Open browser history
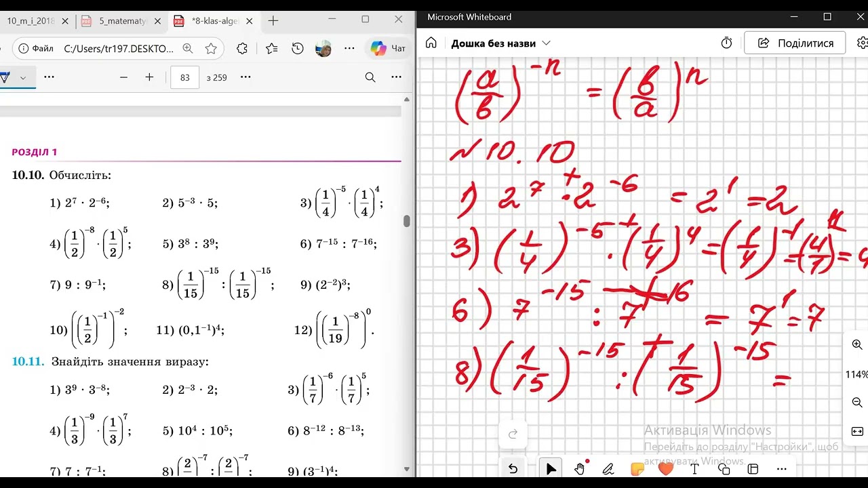Viewport: 868px width, 488px height. pyautogui.click(x=297, y=49)
